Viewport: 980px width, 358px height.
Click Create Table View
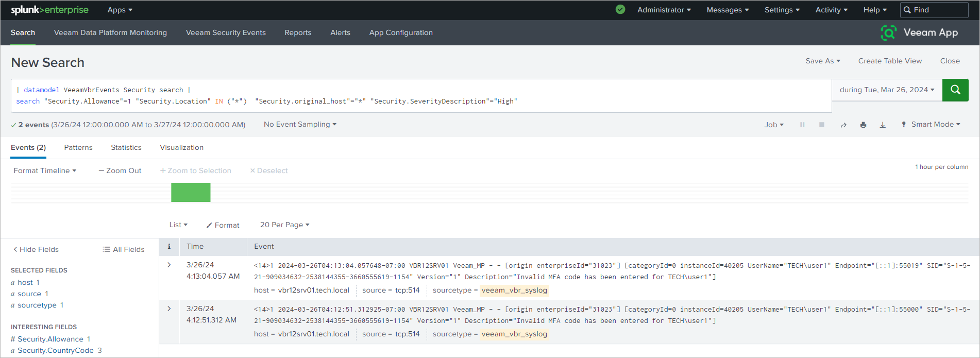(890, 61)
